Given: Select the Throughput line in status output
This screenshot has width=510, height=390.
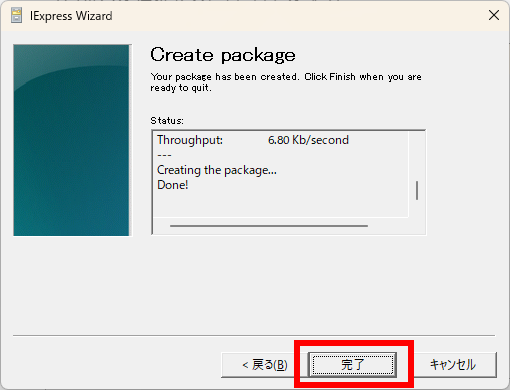Looking at the screenshot, I should [x=253, y=140].
